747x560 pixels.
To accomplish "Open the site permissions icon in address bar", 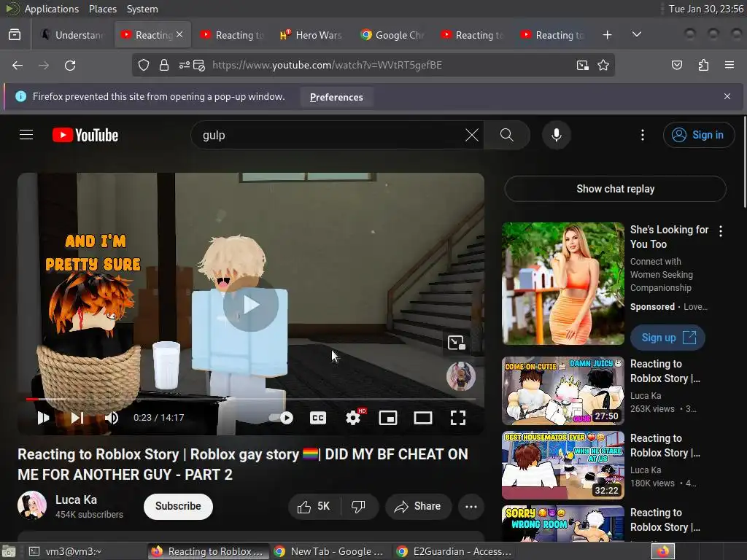I will tap(185, 65).
